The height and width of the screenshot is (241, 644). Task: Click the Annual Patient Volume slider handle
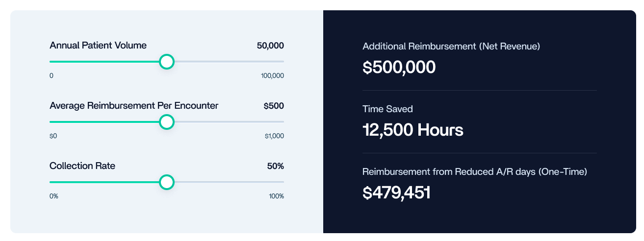pos(167,62)
